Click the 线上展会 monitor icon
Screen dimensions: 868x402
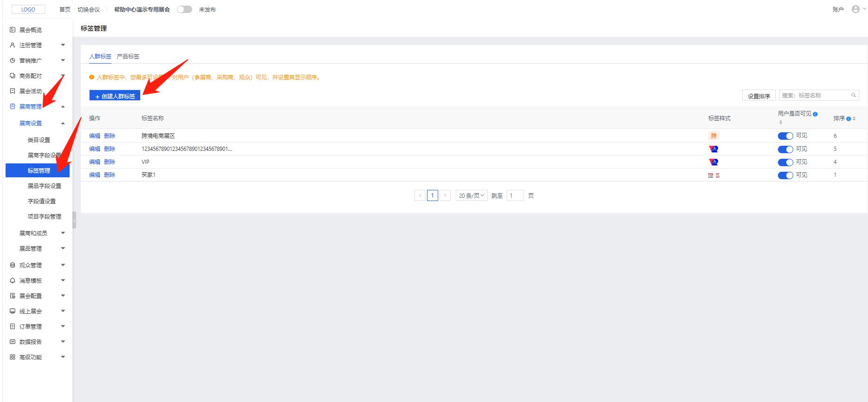(13, 311)
